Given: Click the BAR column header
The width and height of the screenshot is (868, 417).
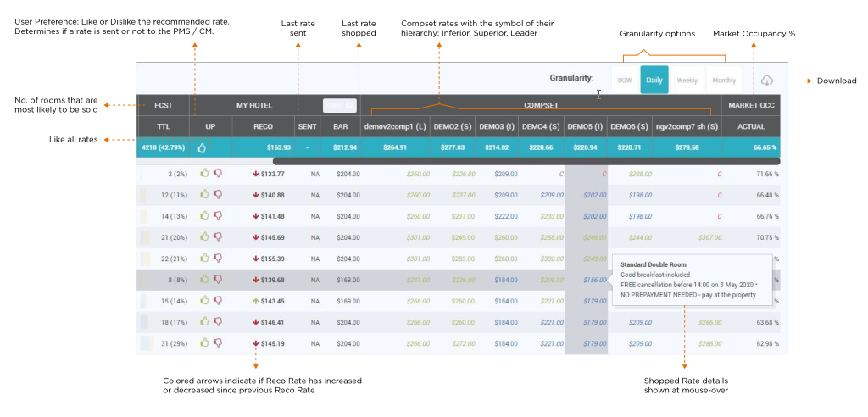Looking at the screenshot, I should pyautogui.click(x=341, y=126).
